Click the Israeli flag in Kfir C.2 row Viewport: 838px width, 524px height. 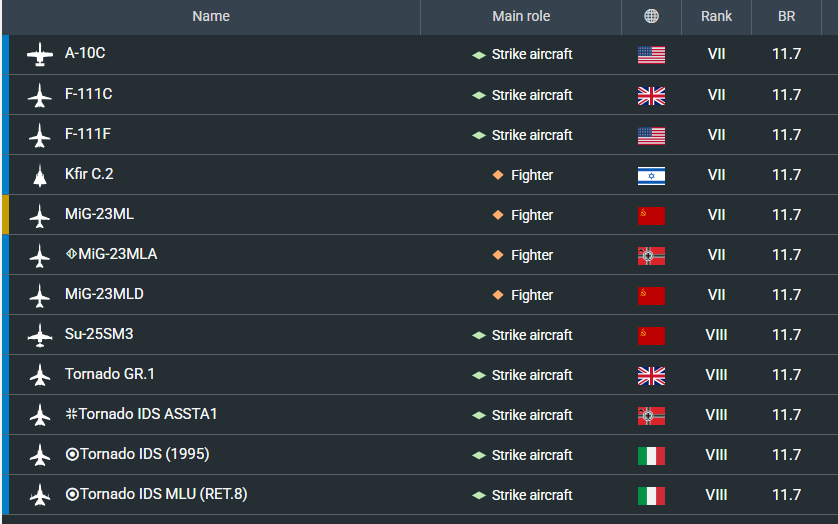tap(651, 175)
